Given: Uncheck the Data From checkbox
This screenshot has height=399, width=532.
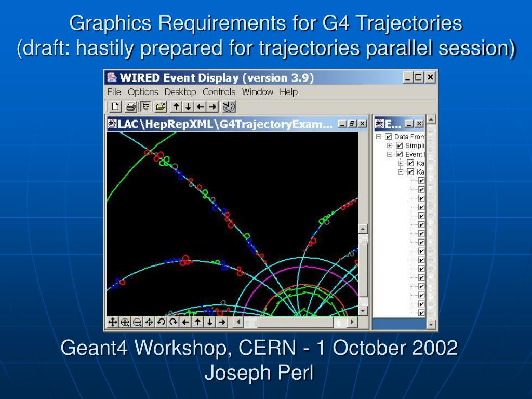Looking at the screenshot, I should 389,137.
